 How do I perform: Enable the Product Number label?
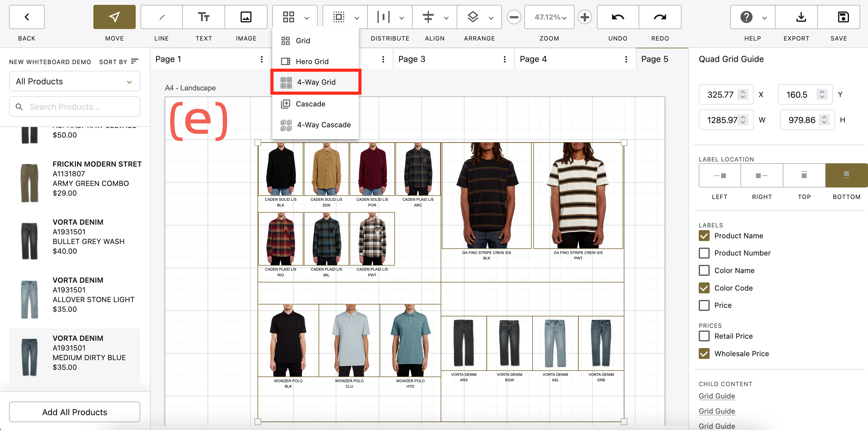coord(704,253)
